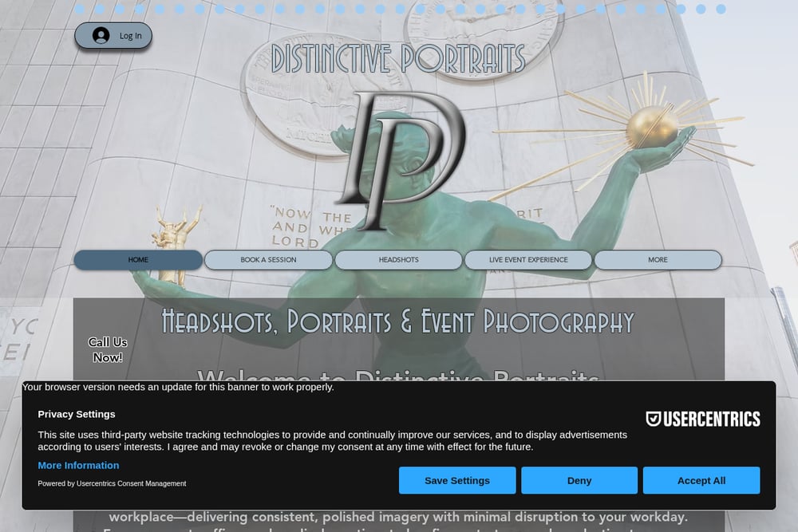The image size is (798, 532).
Task: Click the Usercentrics shield logo
Action: point(703,419)
